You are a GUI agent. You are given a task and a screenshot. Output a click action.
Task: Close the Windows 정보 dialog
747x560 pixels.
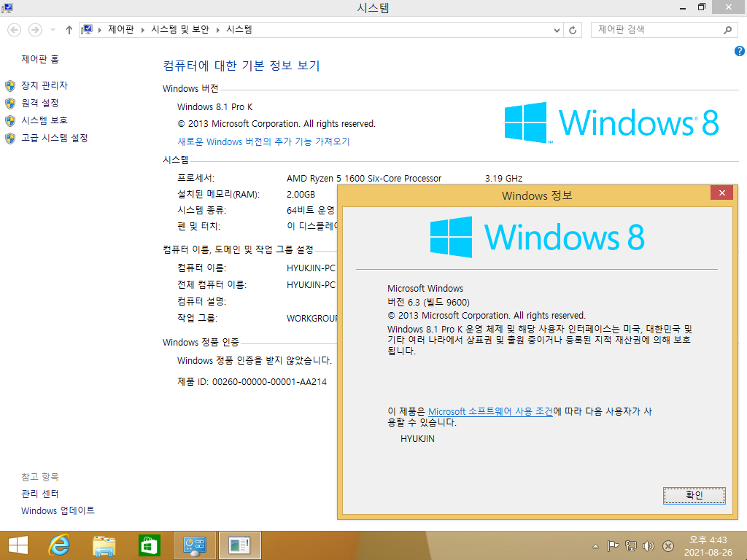[x=721, y=192]
